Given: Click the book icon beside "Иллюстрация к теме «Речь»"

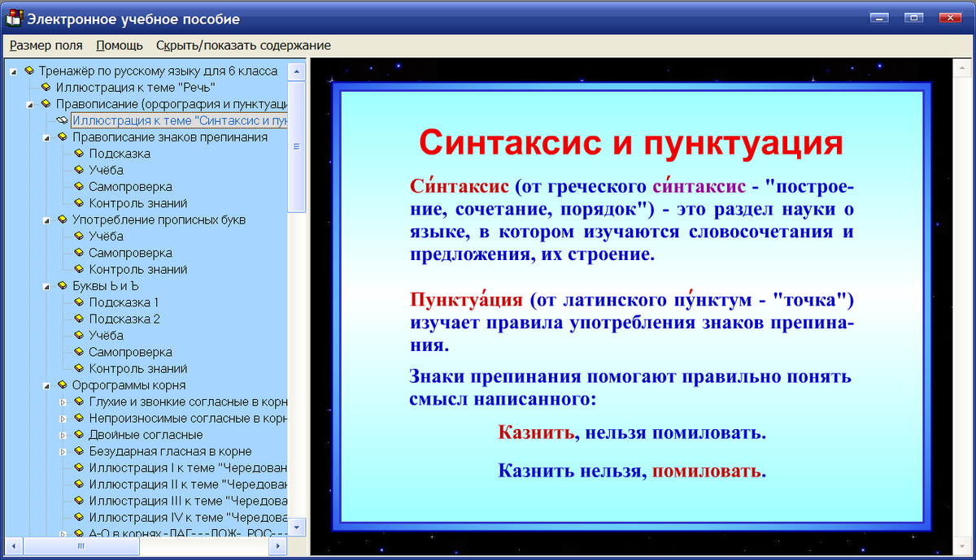Looking at the screenshot, I should (x=46, y=89).
